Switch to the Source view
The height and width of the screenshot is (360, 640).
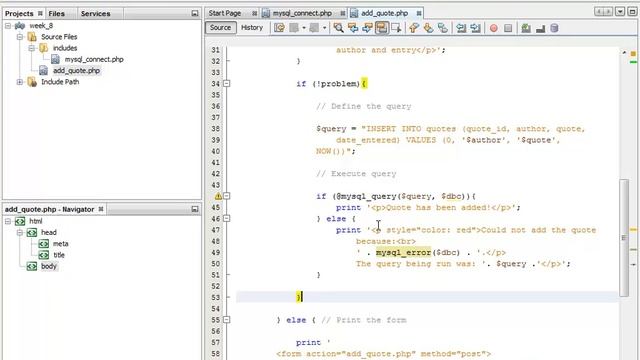[x=220, y=27]
